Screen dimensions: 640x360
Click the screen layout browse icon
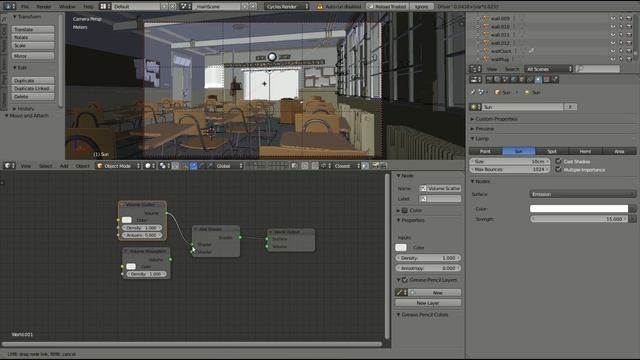104,6
